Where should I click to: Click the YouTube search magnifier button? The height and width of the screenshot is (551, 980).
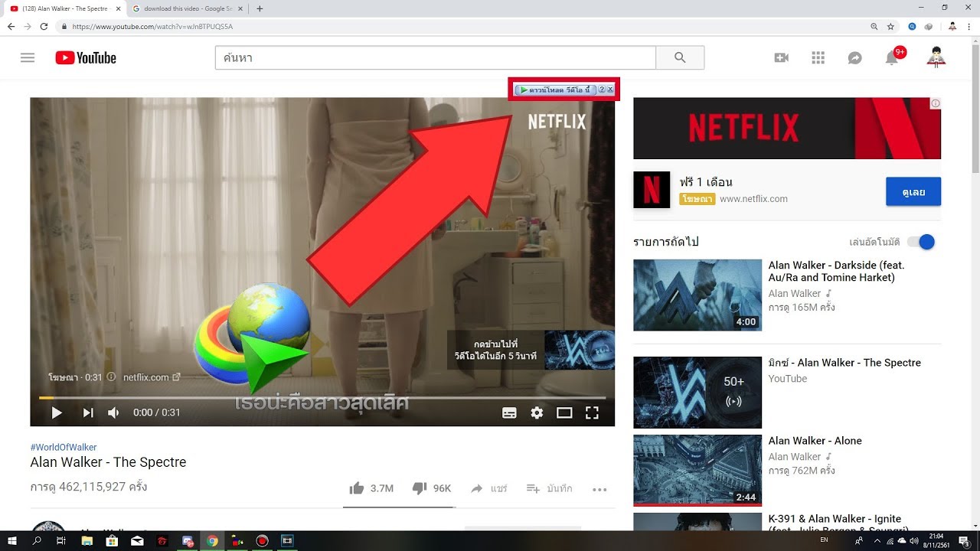(x=680, y=57)
